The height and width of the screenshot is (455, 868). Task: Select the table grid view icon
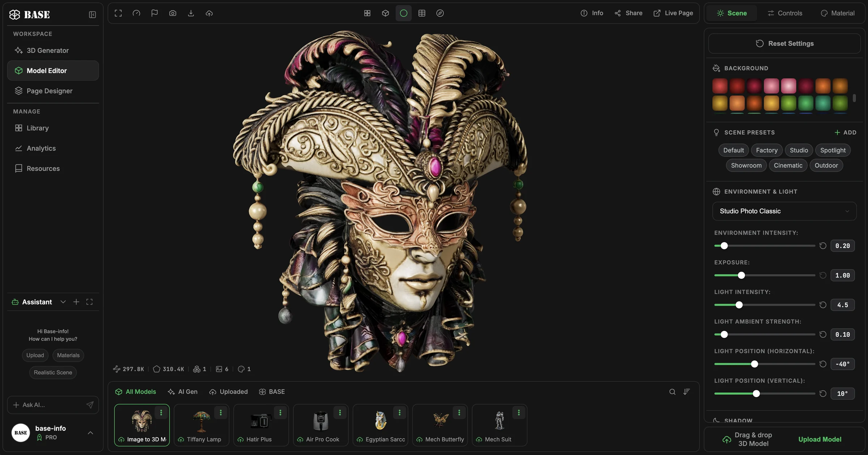(x=422, y=13)
